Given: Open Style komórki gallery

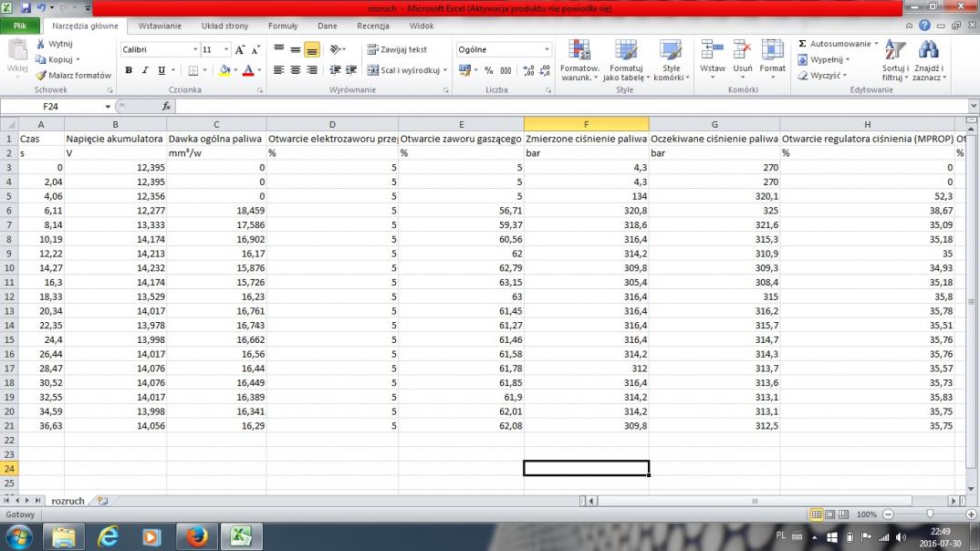Looking at the screenshot, I should pyautogui.click(x=672, y=60).
